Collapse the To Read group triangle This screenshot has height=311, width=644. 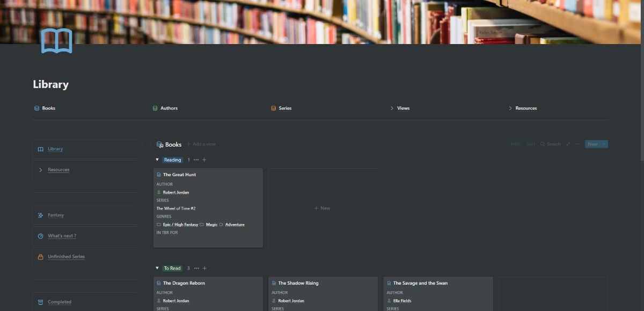(x=157, y=268)
